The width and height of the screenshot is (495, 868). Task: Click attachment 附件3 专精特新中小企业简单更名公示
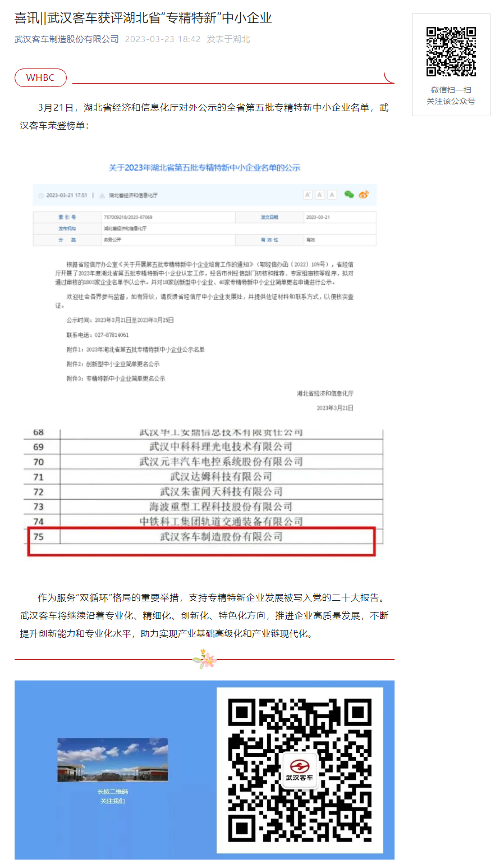[116, 378]
